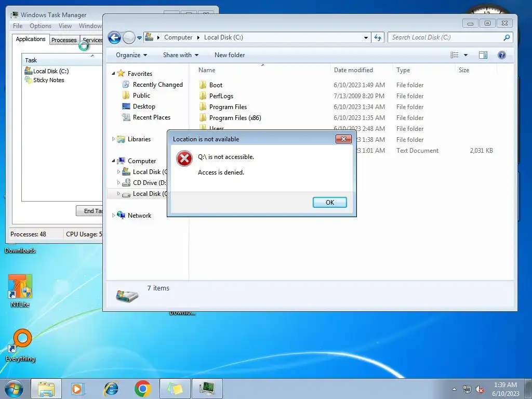Show hidden system tray icons arrow
Screen dimensions: 532x399
point(454,389)
